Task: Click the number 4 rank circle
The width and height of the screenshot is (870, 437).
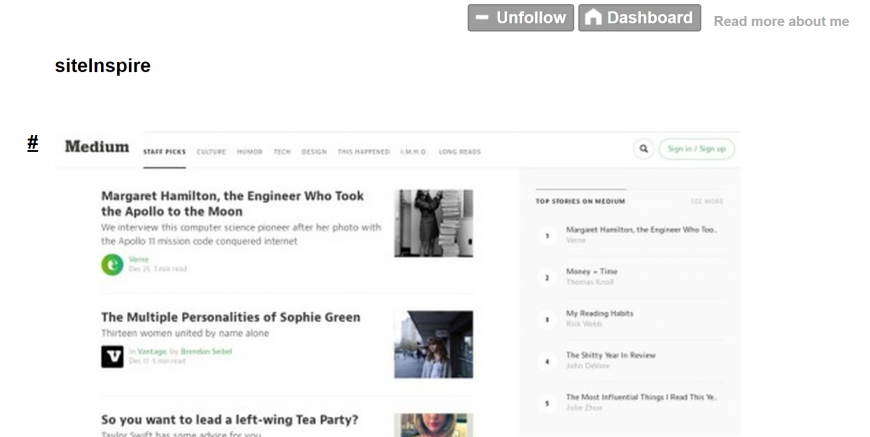Action: pos(547,362)
